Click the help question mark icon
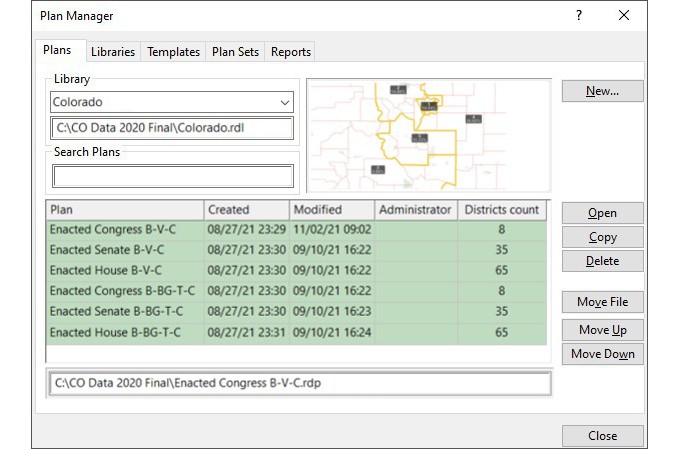Screen dimensions: 680x449 (579, 15)
